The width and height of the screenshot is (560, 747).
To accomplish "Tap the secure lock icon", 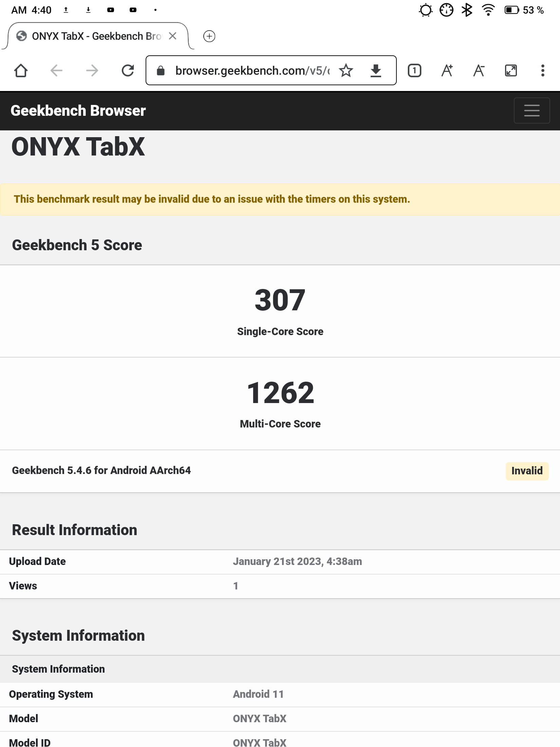I will click(161, 71).
